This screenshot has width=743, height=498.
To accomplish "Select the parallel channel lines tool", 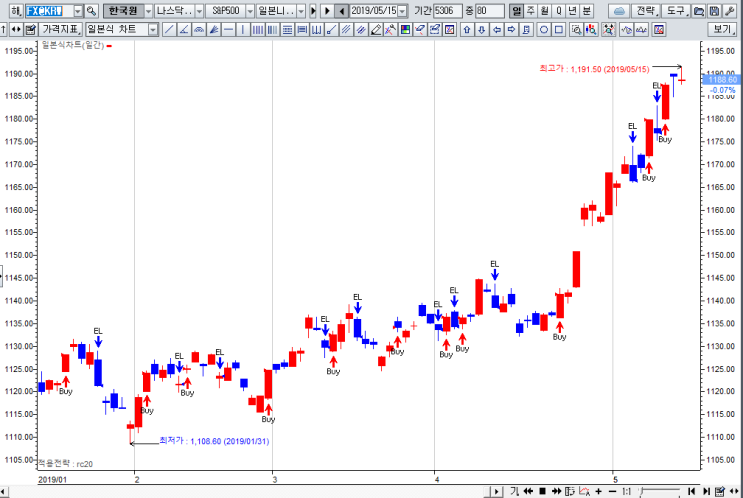I will pos(346,30).
